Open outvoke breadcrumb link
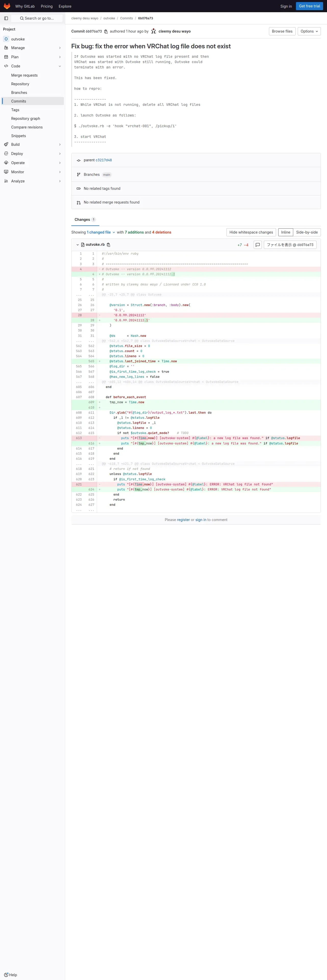This screenshot has height=980, width=327. click(109, 18)
